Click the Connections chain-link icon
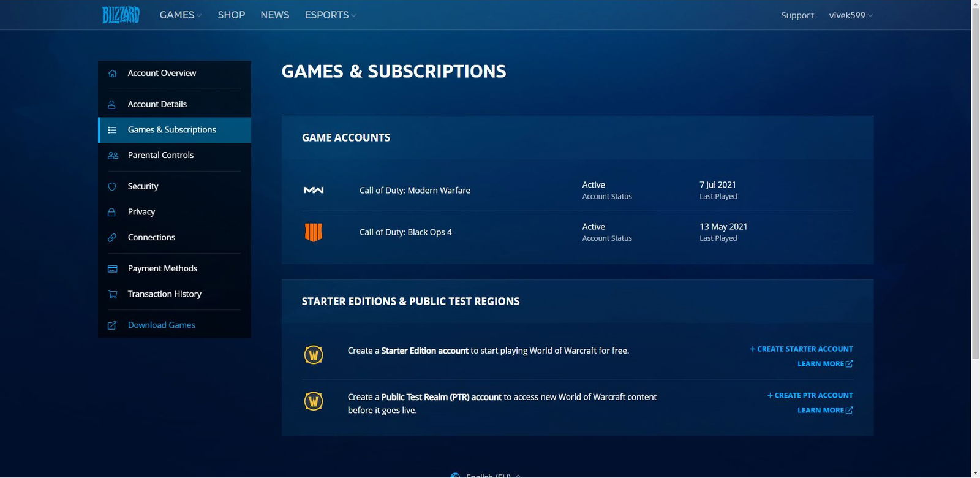Viewport: 980px width, 478px height. [x=112, y=238]
